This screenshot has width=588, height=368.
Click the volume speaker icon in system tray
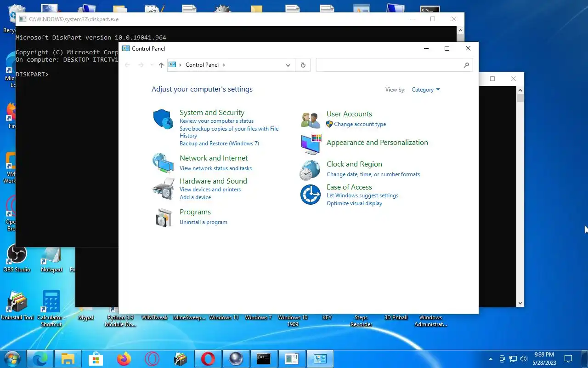point(524,359)
